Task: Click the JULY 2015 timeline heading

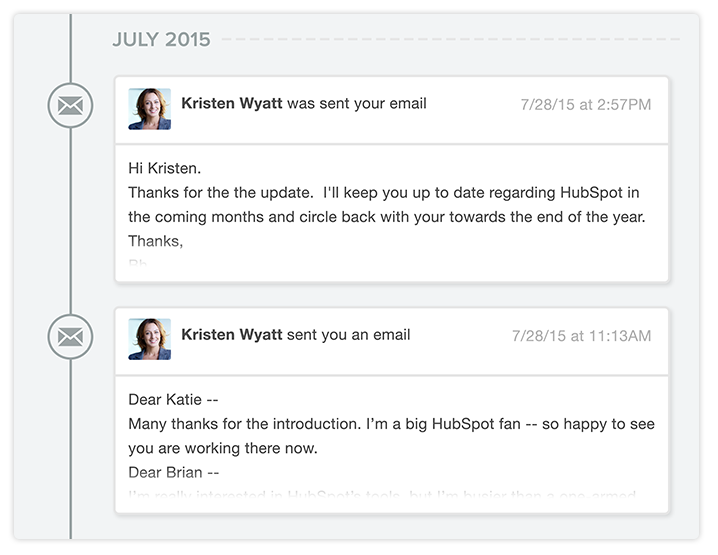Action: click(x=162, y=39)
